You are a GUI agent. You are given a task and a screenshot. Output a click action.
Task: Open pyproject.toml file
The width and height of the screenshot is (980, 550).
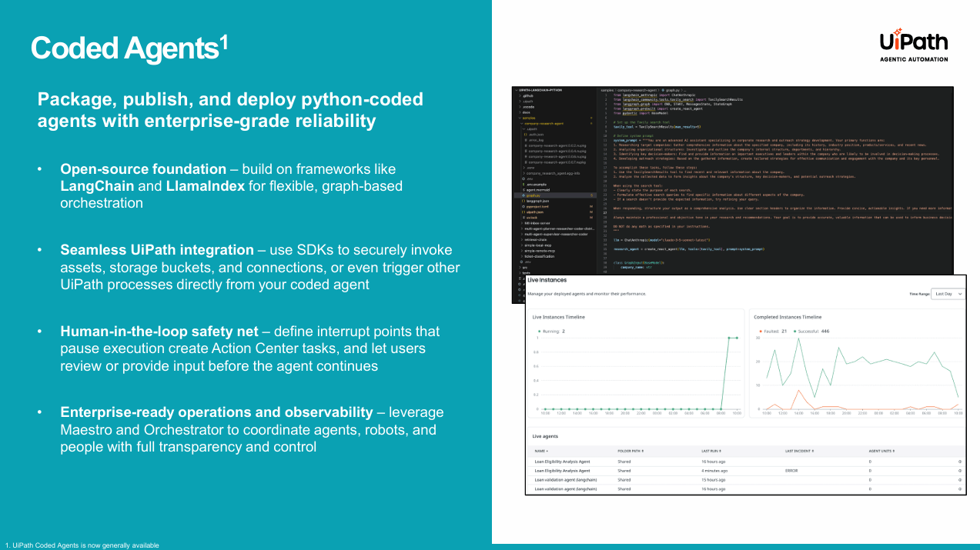[x=533, y=206]
